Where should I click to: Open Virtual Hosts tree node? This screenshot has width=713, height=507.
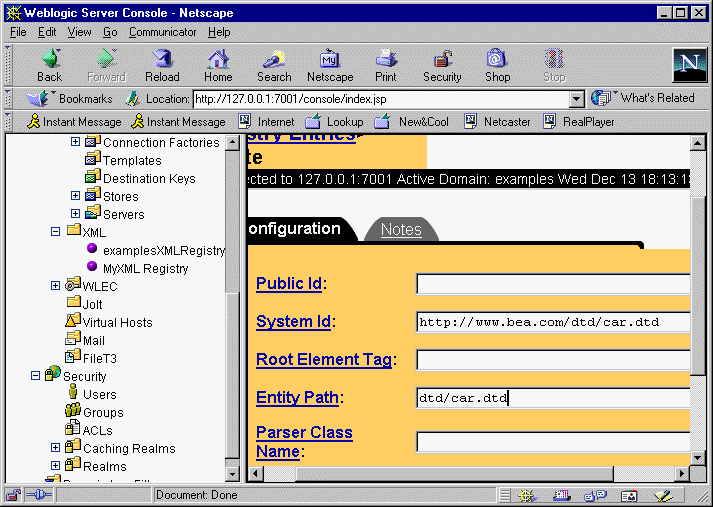point(117,322)
